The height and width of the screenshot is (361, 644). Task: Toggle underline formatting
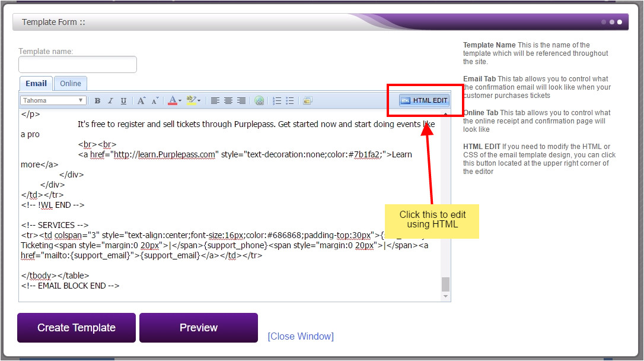click(123, 101)
